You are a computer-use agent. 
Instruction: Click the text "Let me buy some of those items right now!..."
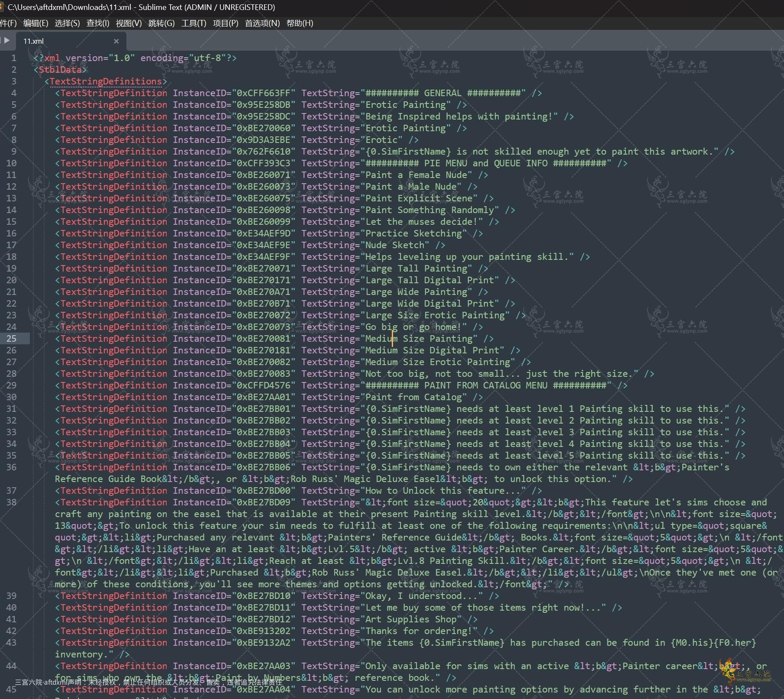483,608
